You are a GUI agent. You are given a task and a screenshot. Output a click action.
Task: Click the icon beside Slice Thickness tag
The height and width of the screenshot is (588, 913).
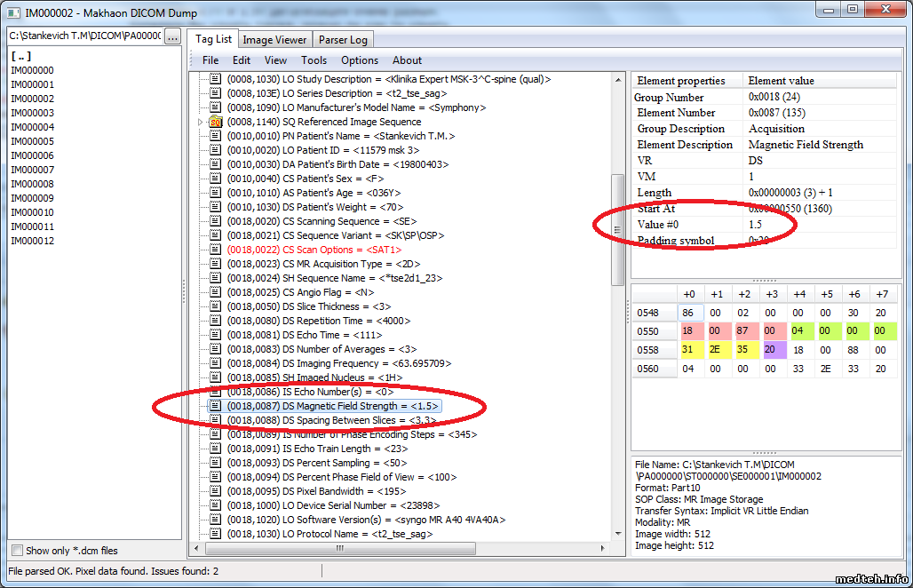pyautogui.click(x=215, y=306)
